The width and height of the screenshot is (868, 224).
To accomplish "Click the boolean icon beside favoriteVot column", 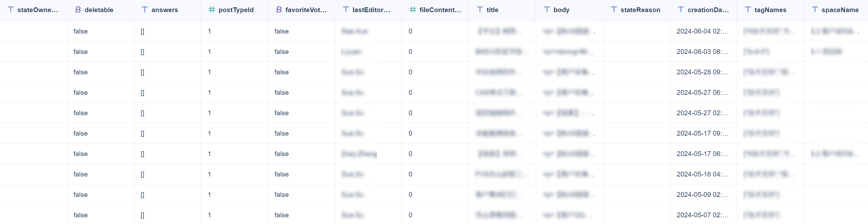I will 279,10.
